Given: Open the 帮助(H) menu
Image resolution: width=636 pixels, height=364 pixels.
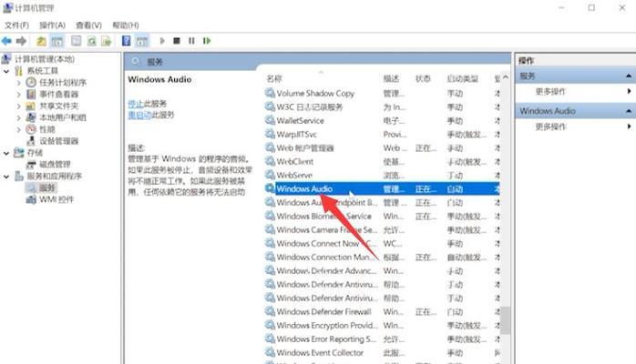Looking at the screenshot, I should point(126,25).
